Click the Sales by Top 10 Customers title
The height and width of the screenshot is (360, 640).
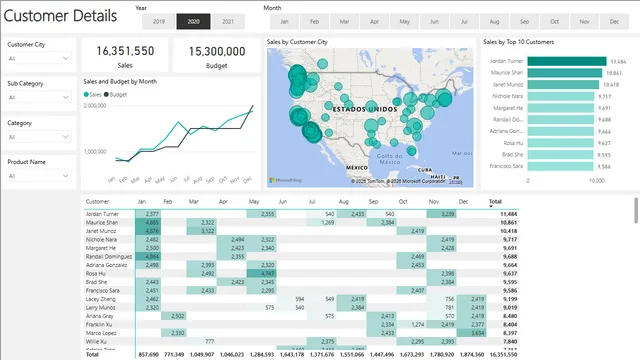518,42
